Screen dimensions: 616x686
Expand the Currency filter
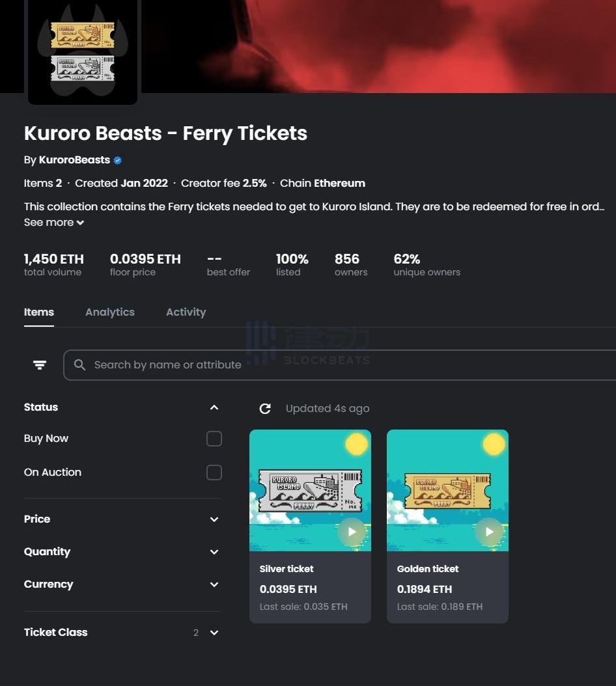[122, 584]
